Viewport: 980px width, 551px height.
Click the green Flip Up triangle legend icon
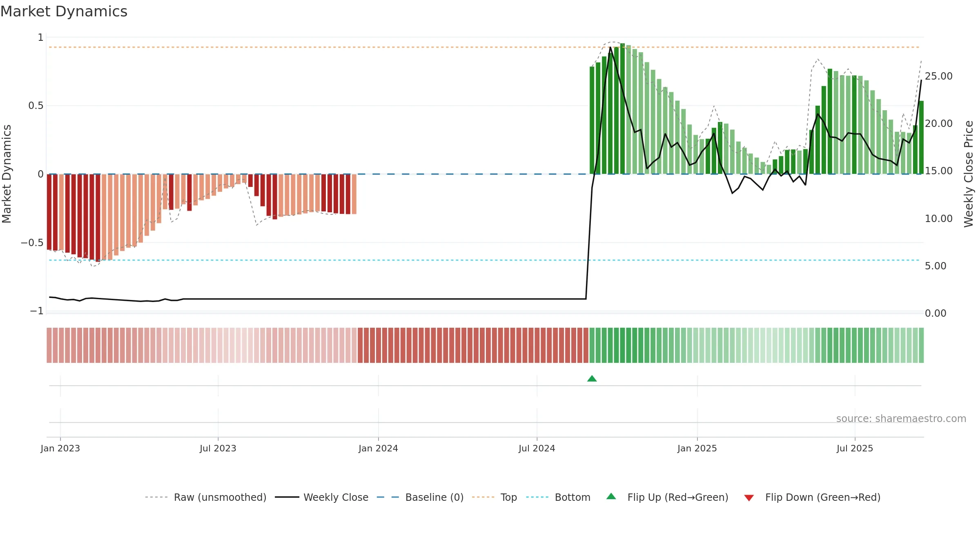[611, 496]
